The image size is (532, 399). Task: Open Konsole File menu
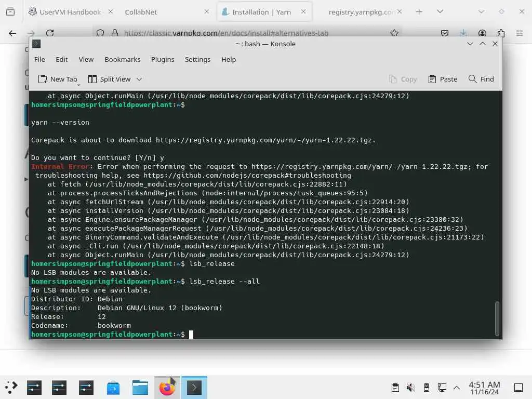(39, 59)
